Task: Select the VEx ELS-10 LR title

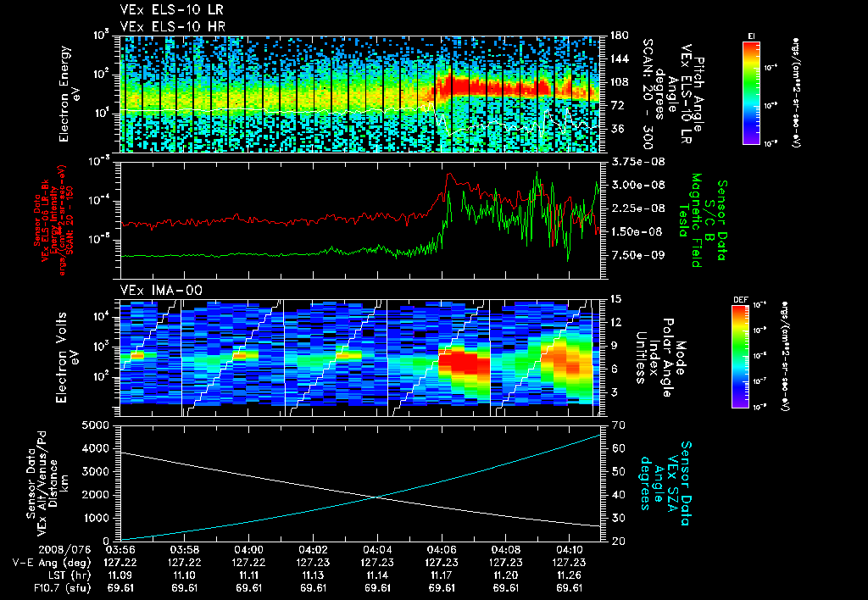Action: click(x=172, y=10)
